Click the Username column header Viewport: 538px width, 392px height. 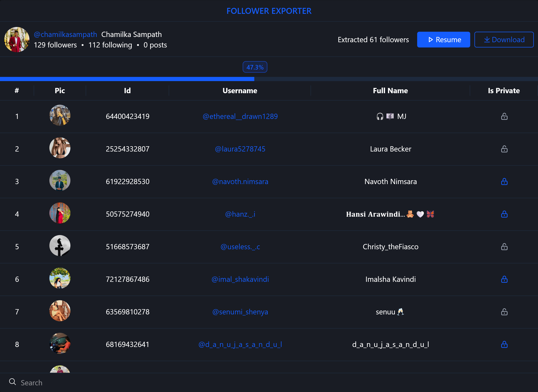[x=240, y=91]
